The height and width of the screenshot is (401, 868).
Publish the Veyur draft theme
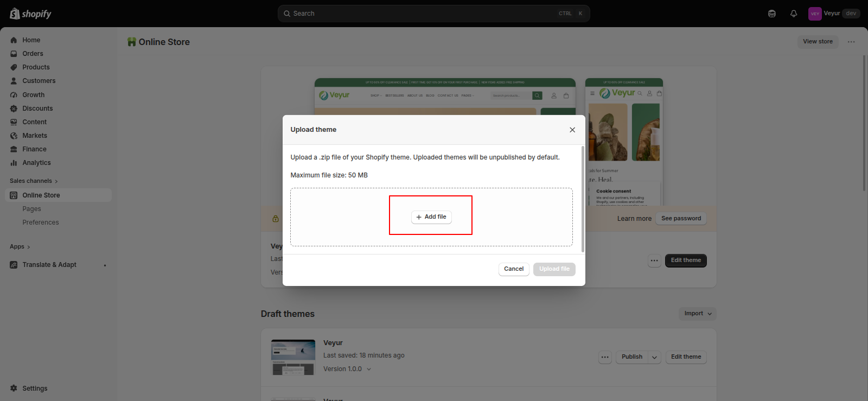[x=632, y=357]
